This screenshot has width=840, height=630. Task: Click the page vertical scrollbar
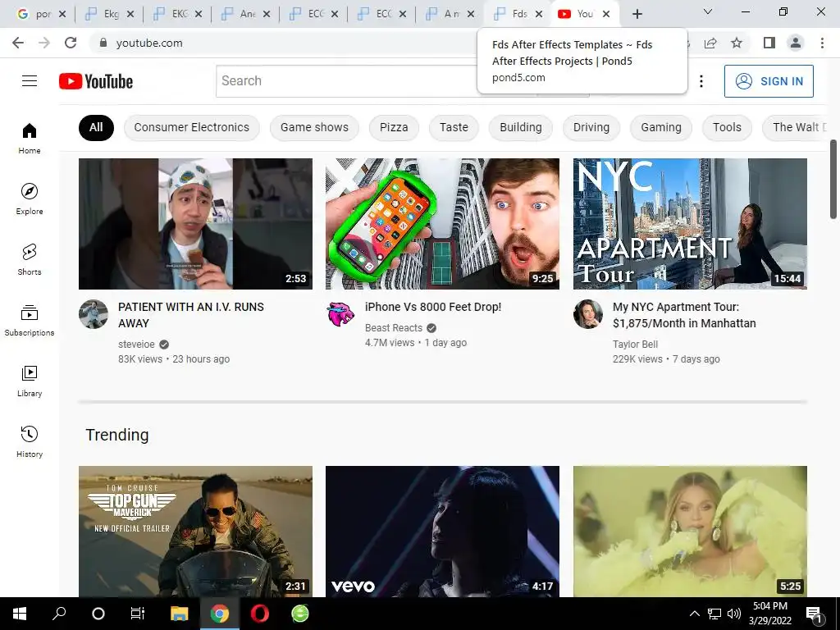[x=833, y=180]
